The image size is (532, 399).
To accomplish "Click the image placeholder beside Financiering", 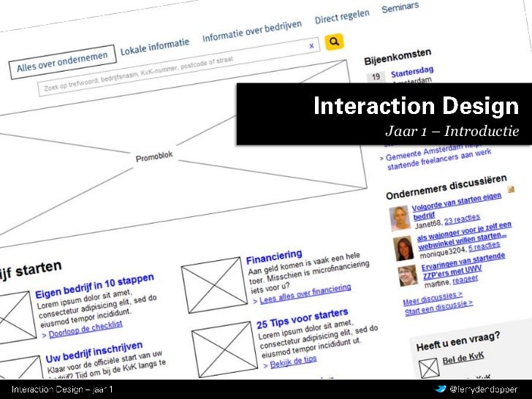I will [x=214, y=285].
